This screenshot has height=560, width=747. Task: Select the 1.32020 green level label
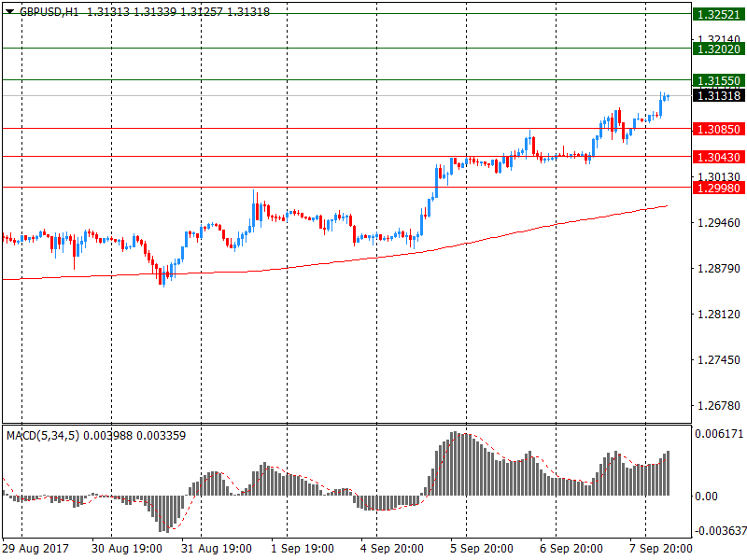[x=718, y=49]
